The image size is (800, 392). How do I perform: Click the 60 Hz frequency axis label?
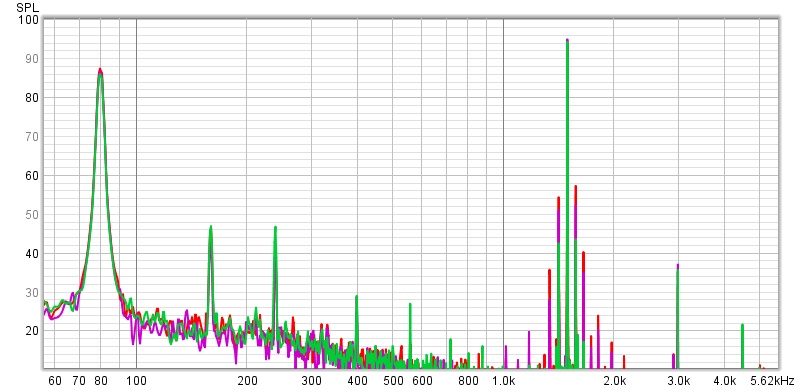(x=55, y=381)
